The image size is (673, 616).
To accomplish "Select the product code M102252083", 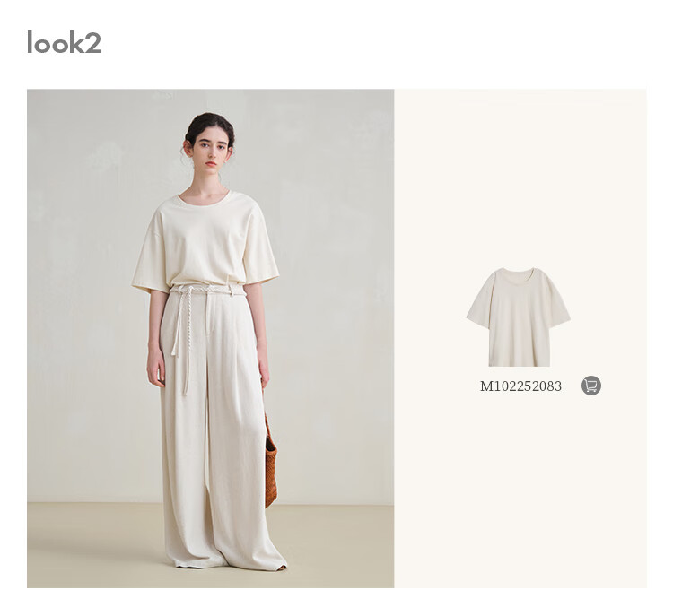I will 520,386.
